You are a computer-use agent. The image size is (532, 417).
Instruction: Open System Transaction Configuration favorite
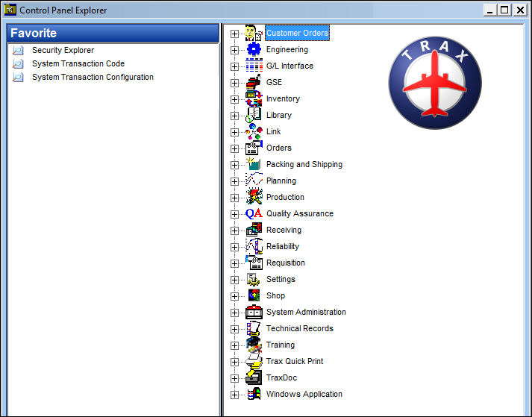(93, 77)
